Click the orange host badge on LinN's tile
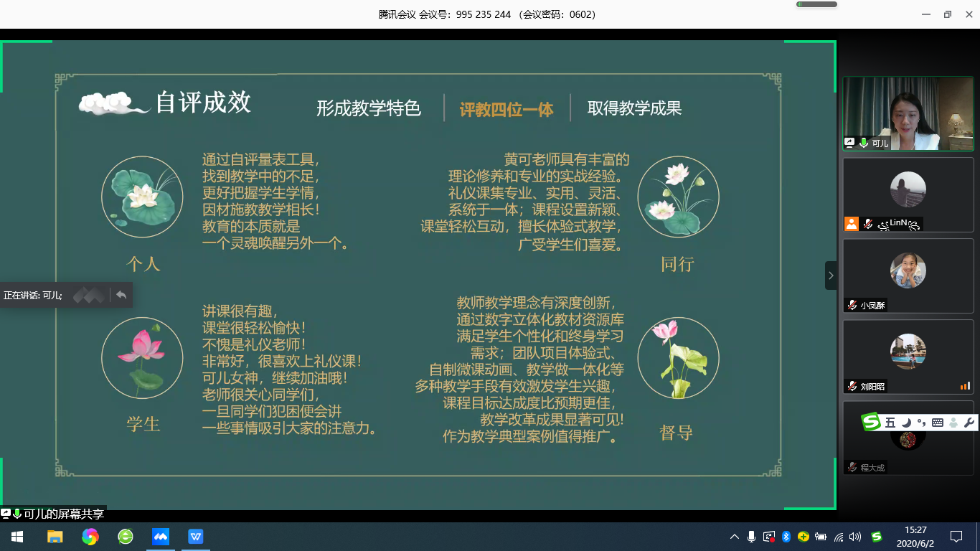Image resolution: width=980 pixels, height=551 pixels. (x=852, y=224)
